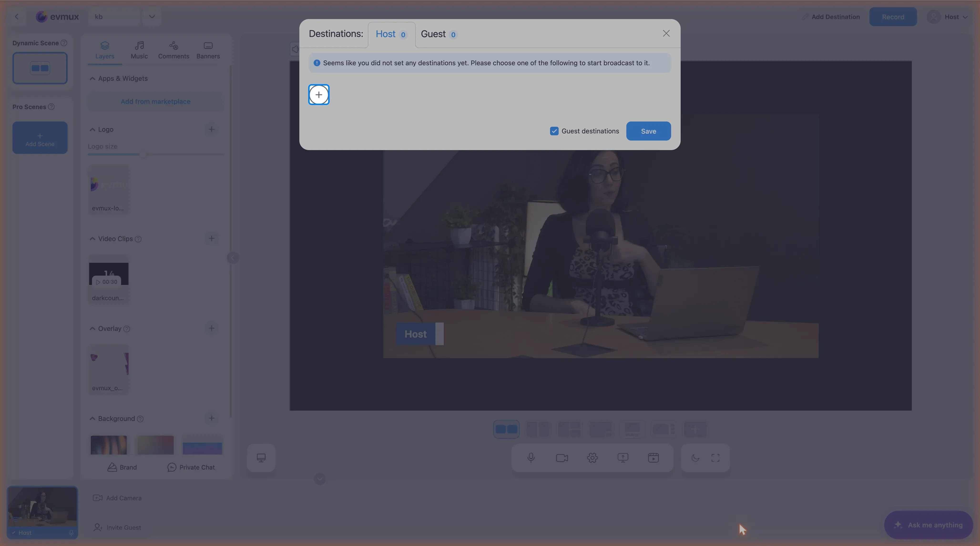Image resolution: width=980 pixels, height=546 pixels.
Task: Save the destinations settings
Action: point(648,131)
